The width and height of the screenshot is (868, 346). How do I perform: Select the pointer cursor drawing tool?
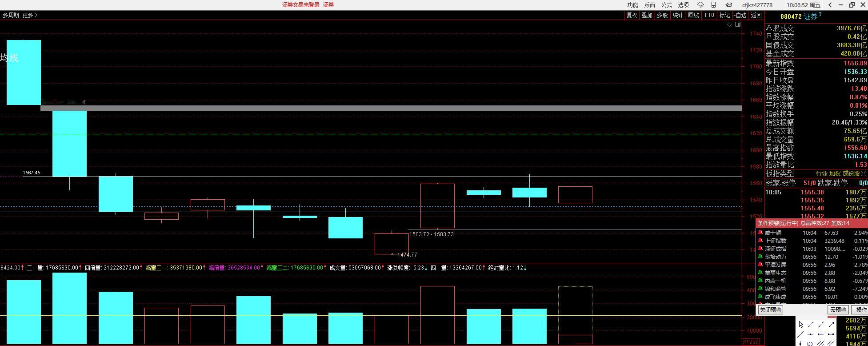[x=801, y=325]
